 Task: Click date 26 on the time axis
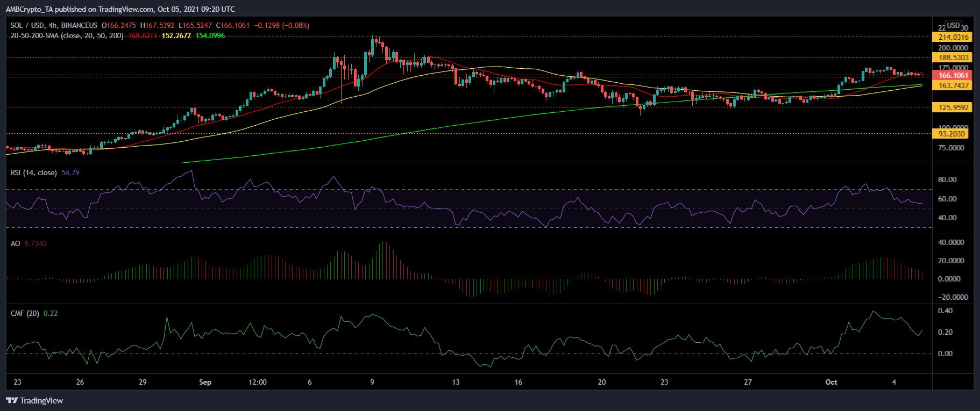(80, 383)
